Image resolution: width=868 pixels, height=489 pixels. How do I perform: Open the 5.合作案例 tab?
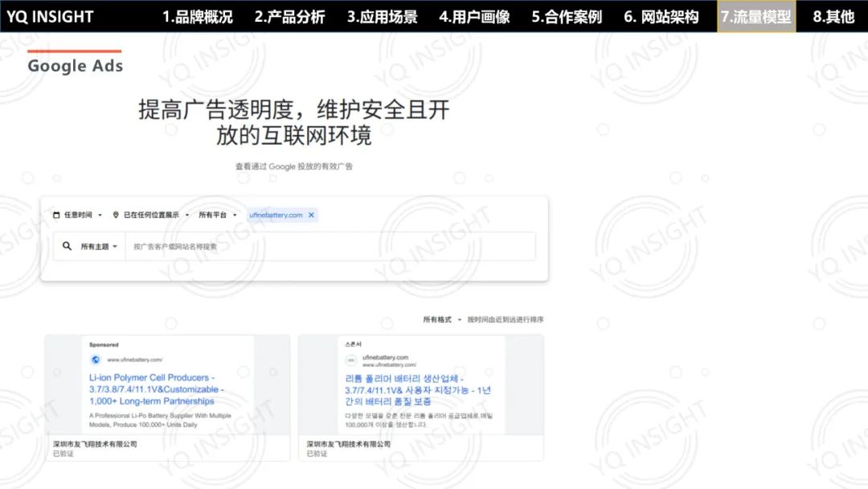[x=567, y=17]
